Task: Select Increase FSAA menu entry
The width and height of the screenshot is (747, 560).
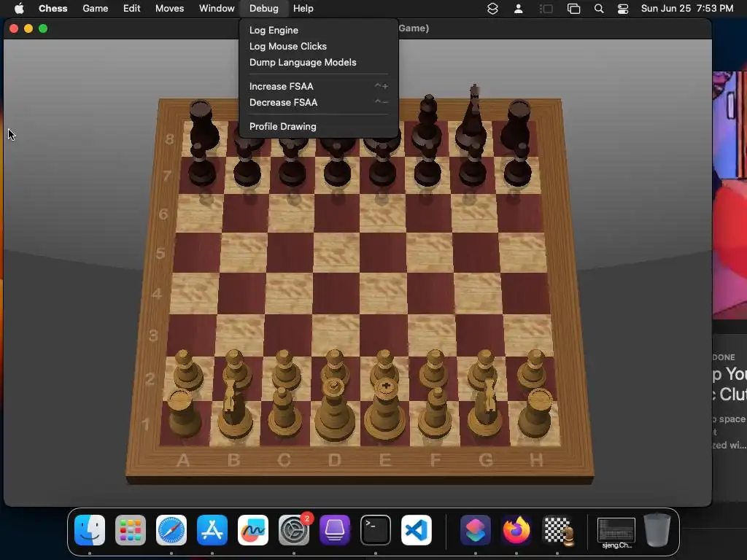Action: coord(318,86)
